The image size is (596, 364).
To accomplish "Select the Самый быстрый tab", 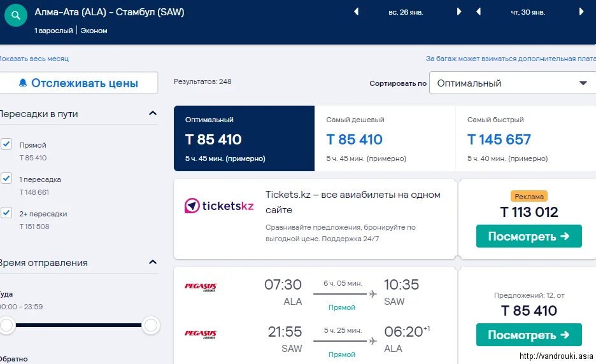I will pyautogui.click(x=526, y=138).
